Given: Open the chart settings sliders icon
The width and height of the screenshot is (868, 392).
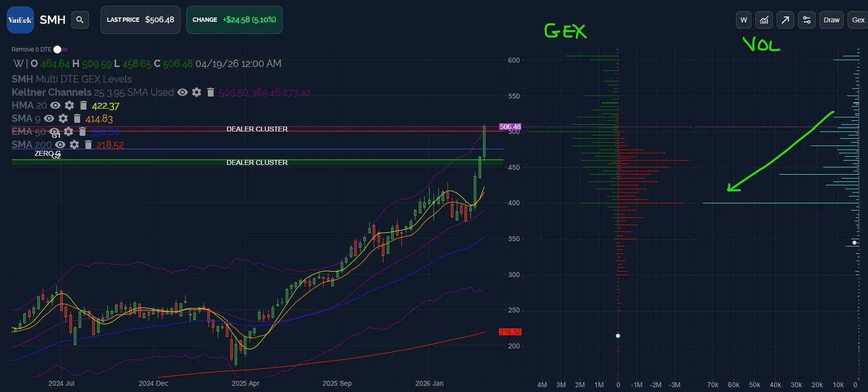Looking at the screenshot, I should click(x=806, y=20).
